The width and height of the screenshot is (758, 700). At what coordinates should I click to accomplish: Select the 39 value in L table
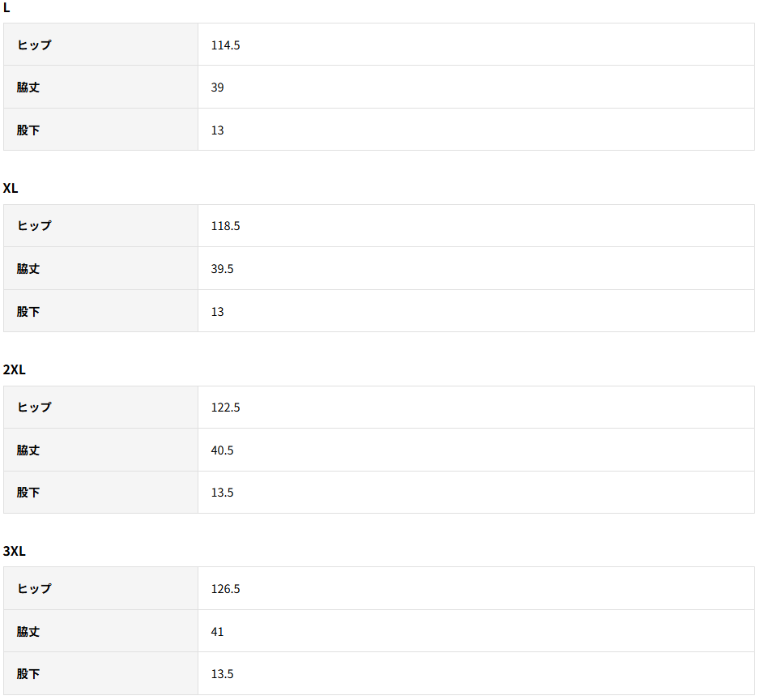pyautogui.click(x=217, y=87)
